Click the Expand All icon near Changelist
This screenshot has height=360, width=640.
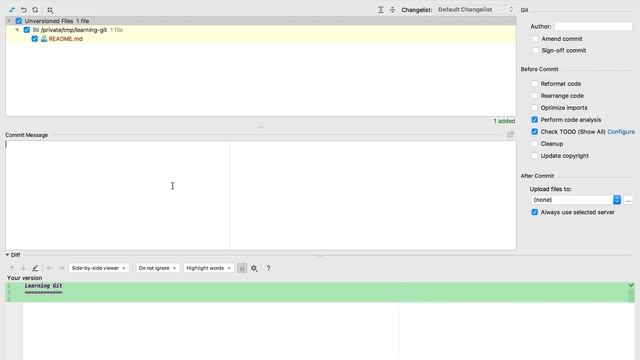pos(380,10)
